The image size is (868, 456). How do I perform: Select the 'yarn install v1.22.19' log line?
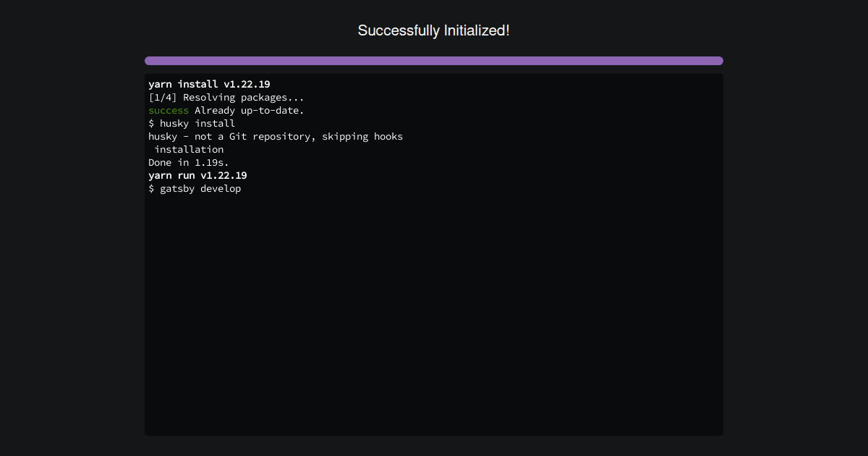coord(209,84)
